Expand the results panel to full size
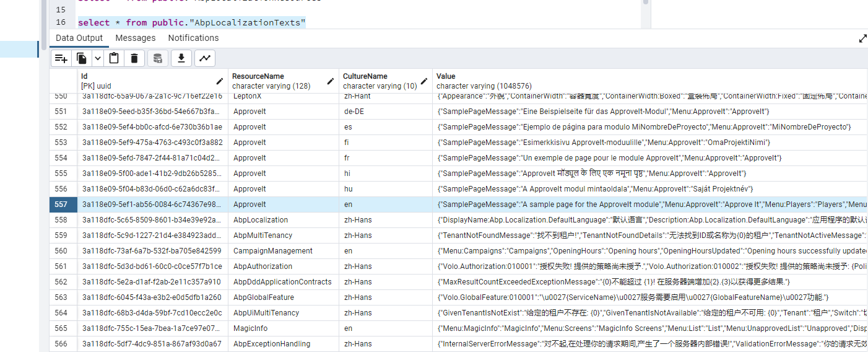 tap(862, 38)
